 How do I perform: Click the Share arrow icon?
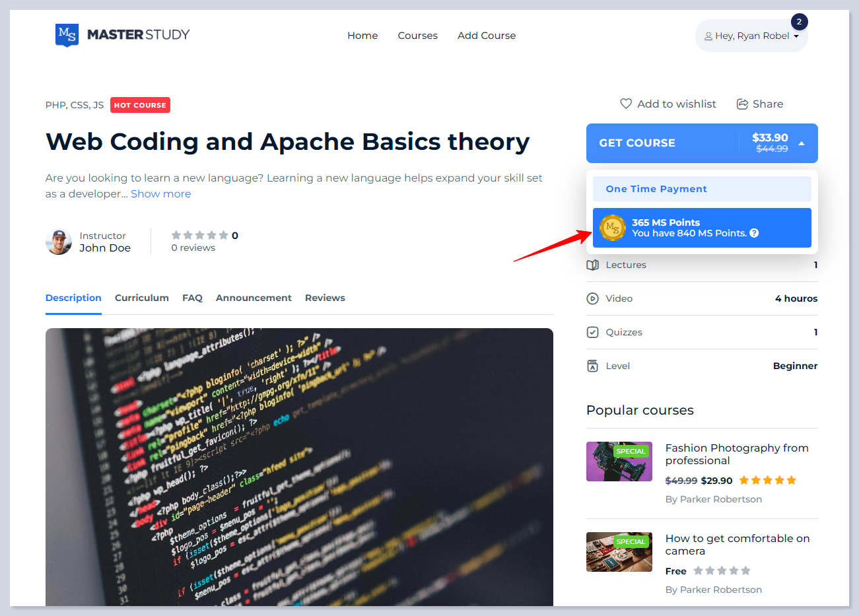pyautogui.click(x=742, y=104)
